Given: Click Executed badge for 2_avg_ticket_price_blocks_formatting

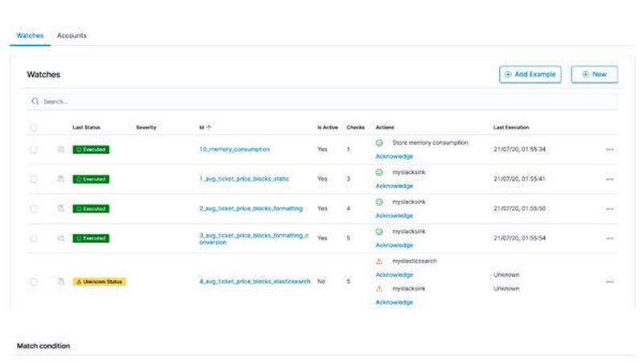Looking at the screenshot, I should 91,208.
